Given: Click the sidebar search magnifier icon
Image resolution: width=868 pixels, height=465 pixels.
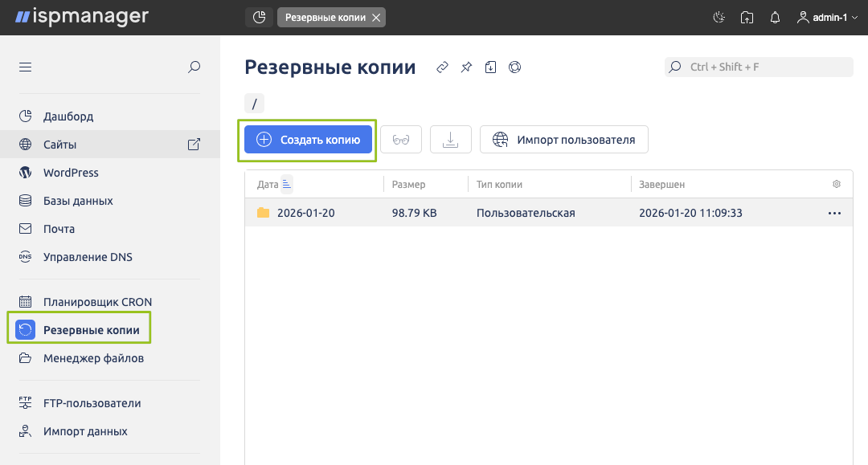Looking at the screenshot, I should (x=194, y=67).
